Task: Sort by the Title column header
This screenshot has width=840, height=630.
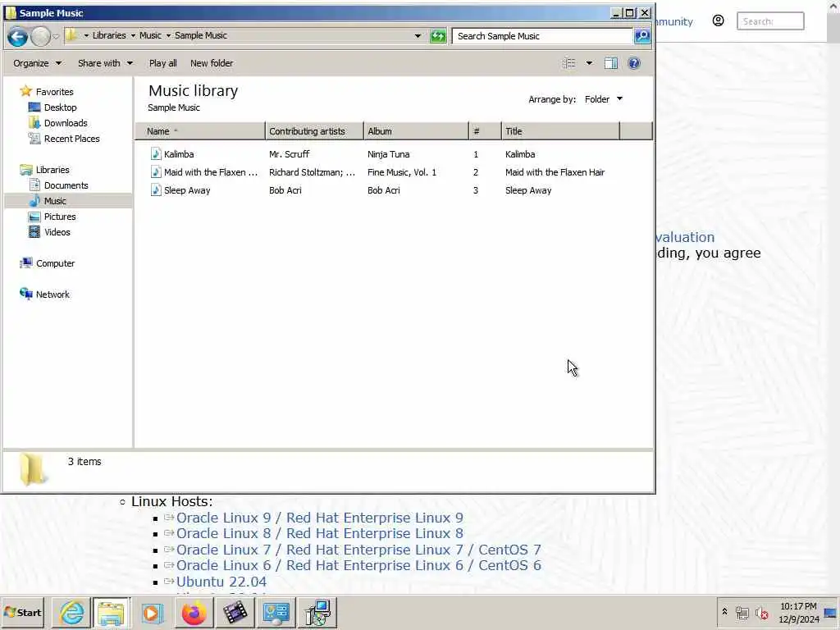Action: (560, 131)
